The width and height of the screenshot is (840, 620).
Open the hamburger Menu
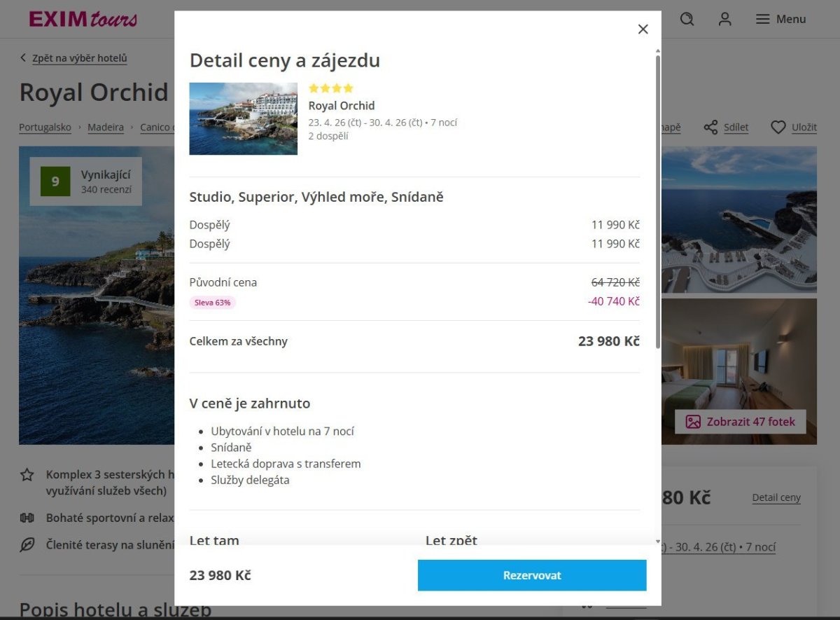[x=780, y=20]
